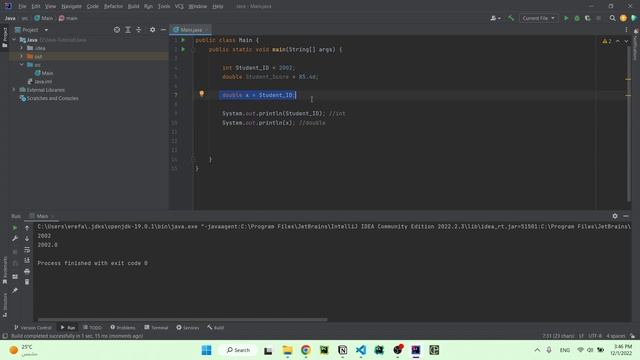
Task: Rerun Main in the Run panel
Action: tap(15, 228)
